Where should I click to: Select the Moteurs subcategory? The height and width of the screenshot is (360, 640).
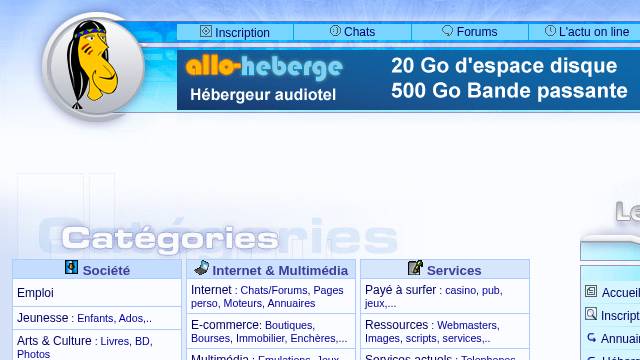pyautogui.click(x=242, y=303)
